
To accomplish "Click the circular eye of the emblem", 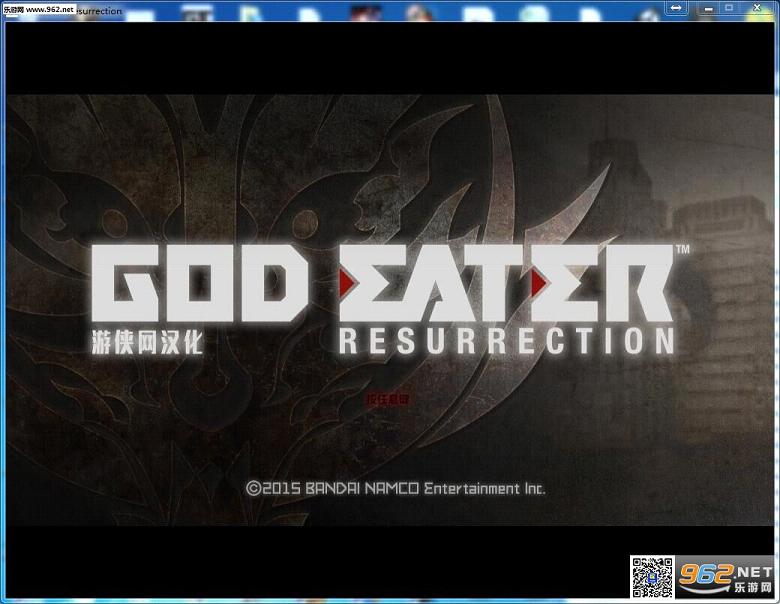I will 304,223.
